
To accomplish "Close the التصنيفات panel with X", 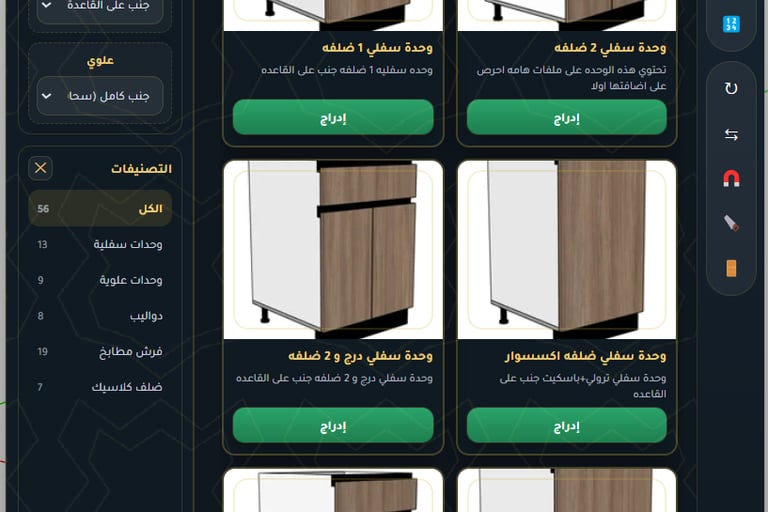I will tap(41, 168).
